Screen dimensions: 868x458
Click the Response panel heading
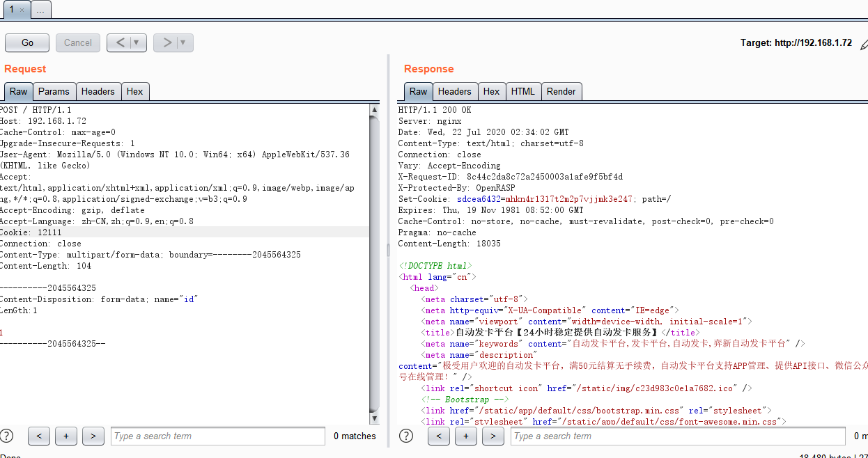(429, 69)
